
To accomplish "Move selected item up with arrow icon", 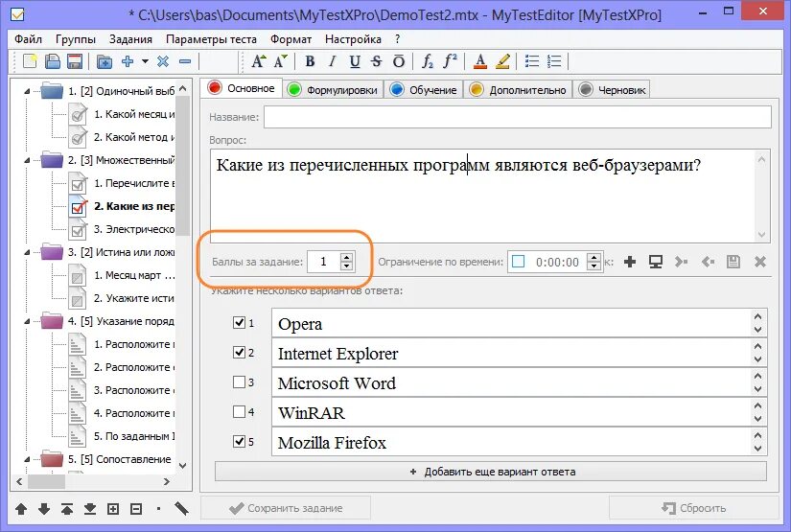I will (21, 509).
